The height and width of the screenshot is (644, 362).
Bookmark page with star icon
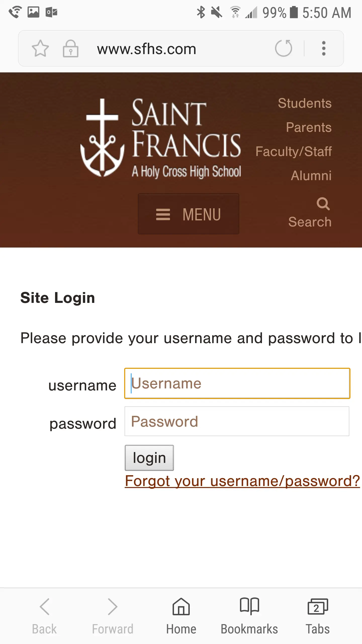tap(40, 48)
